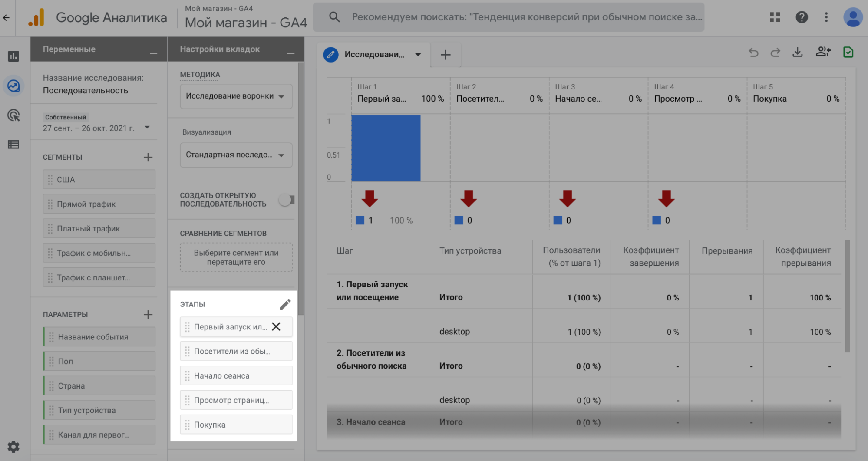Click red abandonment arrow under step 3
868x461 pixels.
567,198
